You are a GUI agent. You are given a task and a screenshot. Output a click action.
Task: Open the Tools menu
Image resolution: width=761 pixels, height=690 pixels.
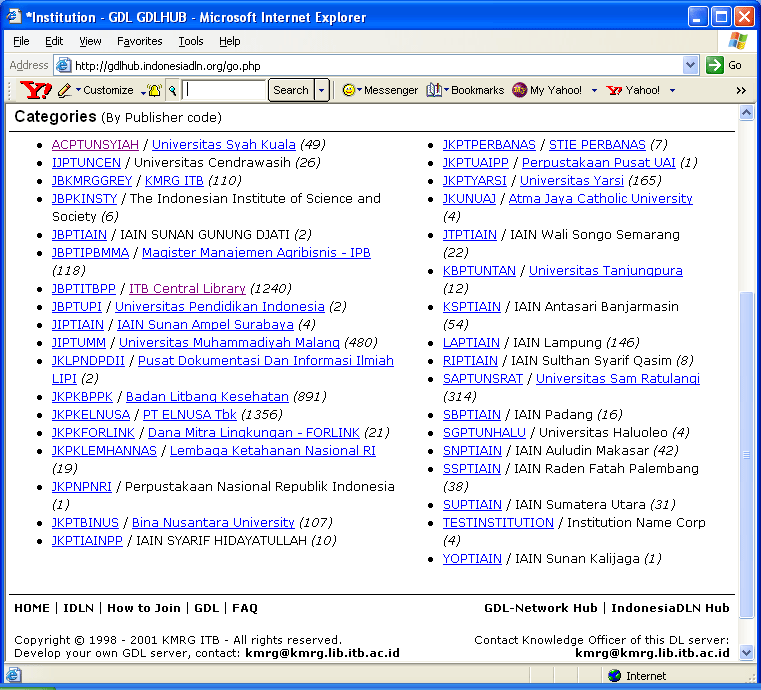click(x=191, y=41)
